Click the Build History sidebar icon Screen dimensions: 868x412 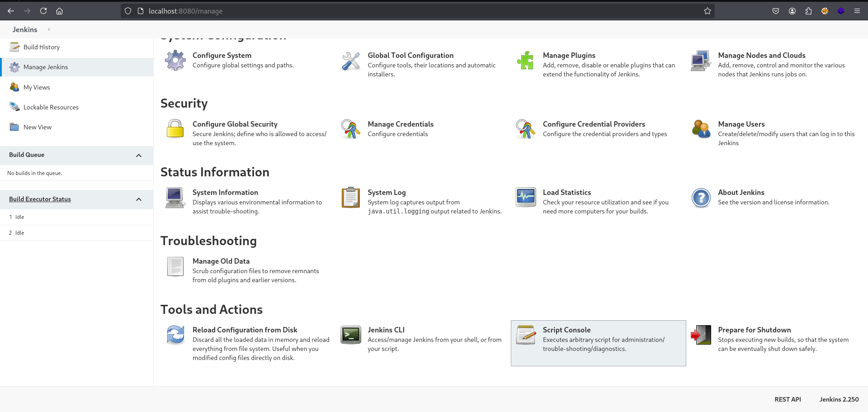[x=14, y=47]
